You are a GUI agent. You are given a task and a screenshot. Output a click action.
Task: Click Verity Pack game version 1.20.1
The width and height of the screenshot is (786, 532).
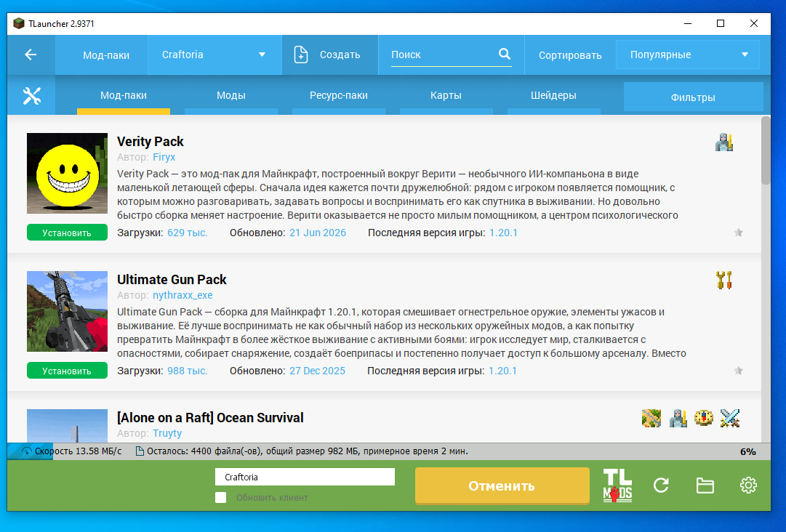click(x=503, y=233)
